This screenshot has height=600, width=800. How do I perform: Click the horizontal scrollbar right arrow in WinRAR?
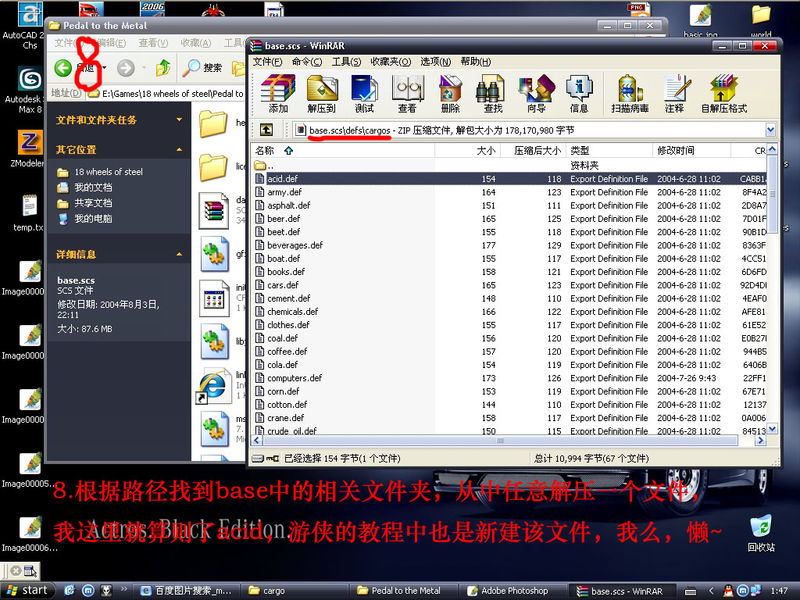(760, 440)
